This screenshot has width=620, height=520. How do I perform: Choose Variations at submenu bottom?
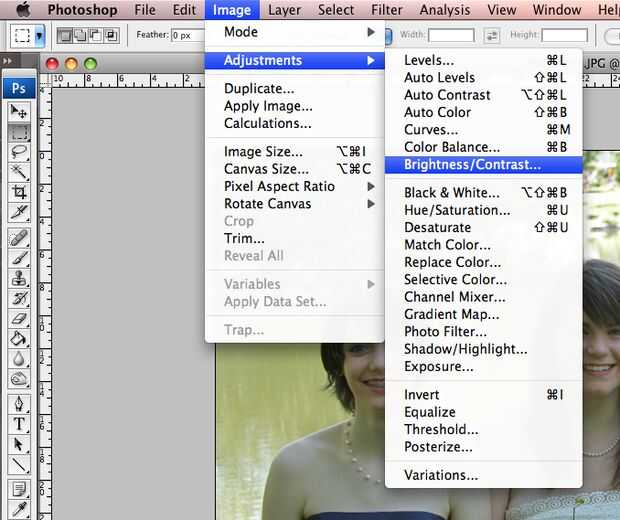[x=484, y=475]
